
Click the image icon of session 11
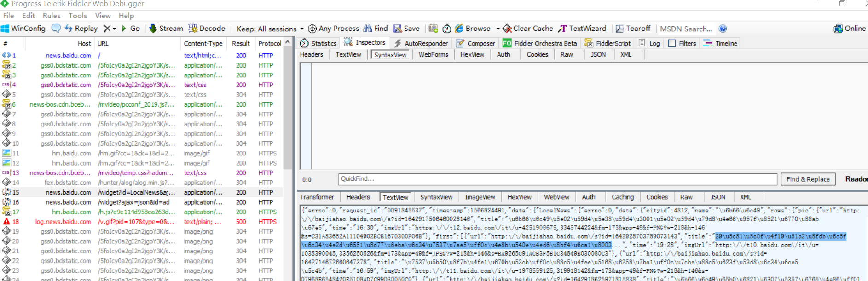point(6,153)
